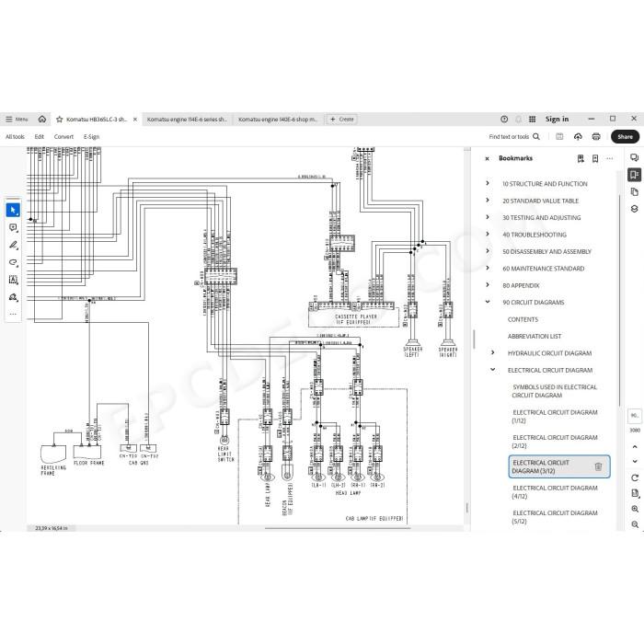Viewport: 644px width, 644px height.
Task: Collapse 90 CIRCUIT DIAGRAMS bookmark
Action: [x=488, y=302]
